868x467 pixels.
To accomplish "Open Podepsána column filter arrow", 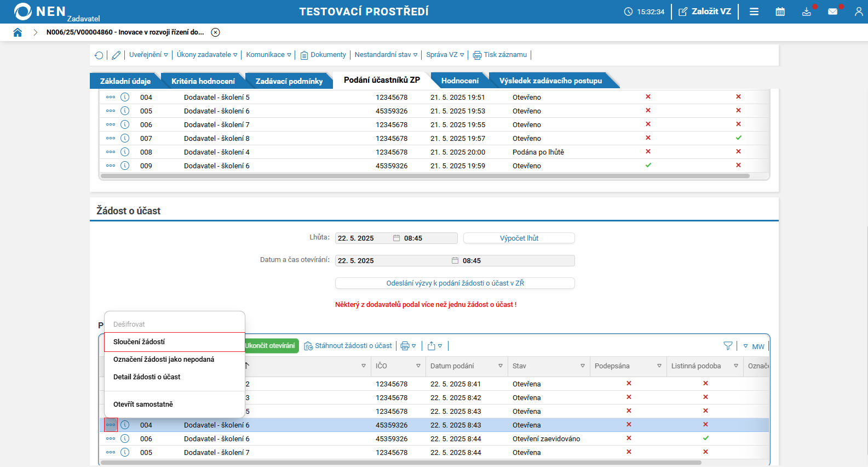I will (x=659, y=366).
